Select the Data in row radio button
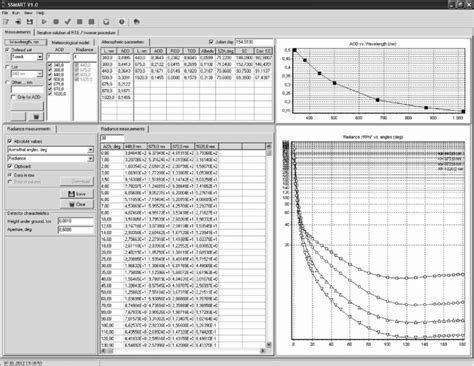 tap(10, 175)
